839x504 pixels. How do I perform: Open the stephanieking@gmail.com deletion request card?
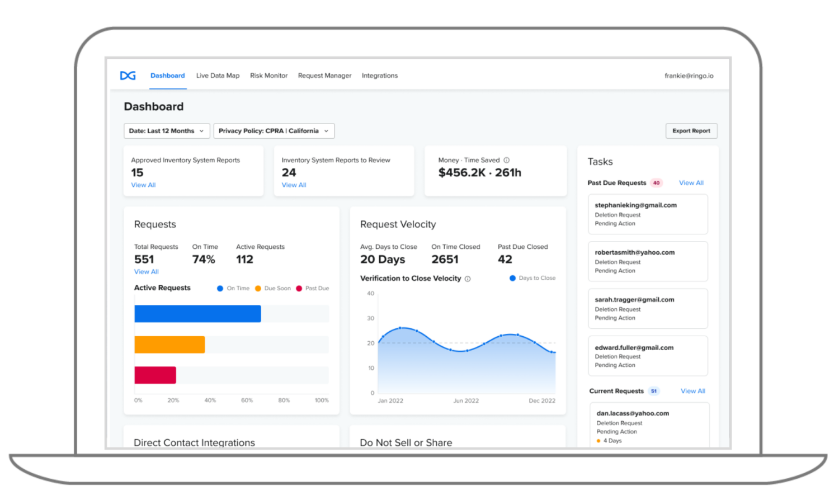pos(647,214)
